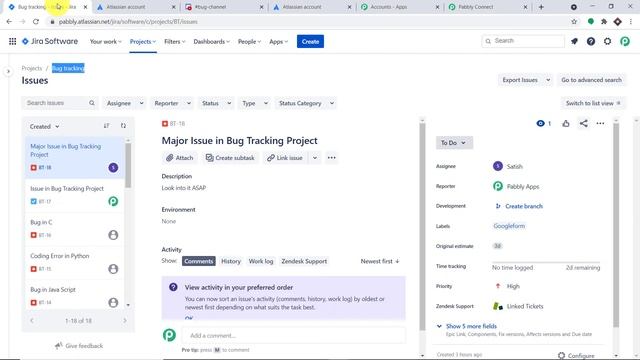Open the help question mark icon

coord(591,41)
